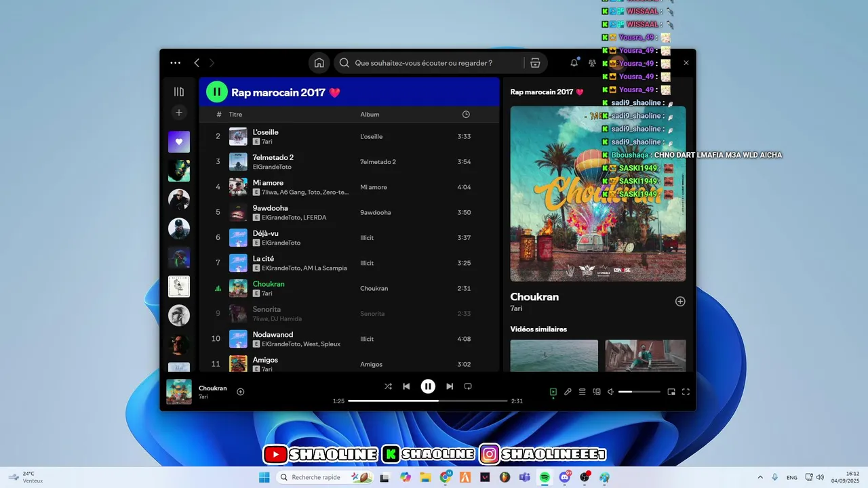This screenshot has width=868, height=488.
Task: Pause playback in the bottom player
Action: 428,386
